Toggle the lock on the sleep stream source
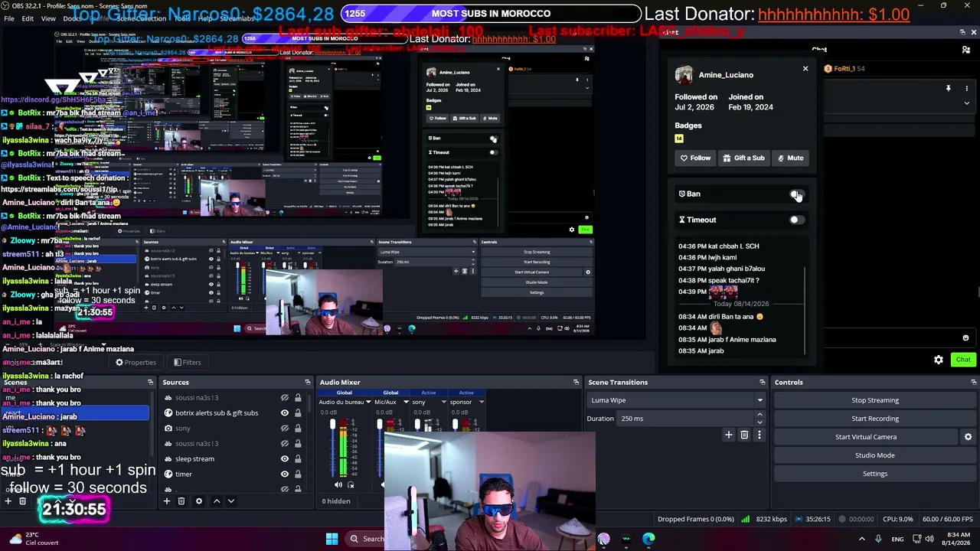The height and width of the screenshot is (551, 980). [298, 459]
